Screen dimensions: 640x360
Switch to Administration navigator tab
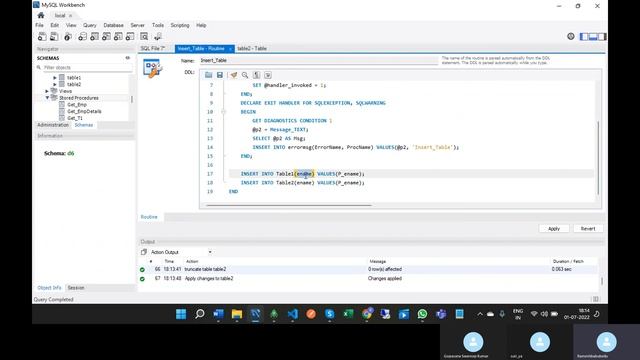coord(53,125)
